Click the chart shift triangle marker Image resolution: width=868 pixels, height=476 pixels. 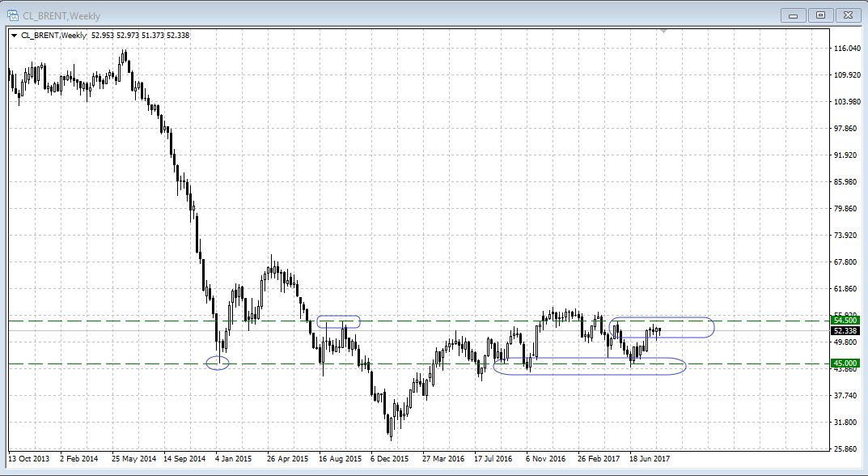(664, 31)
